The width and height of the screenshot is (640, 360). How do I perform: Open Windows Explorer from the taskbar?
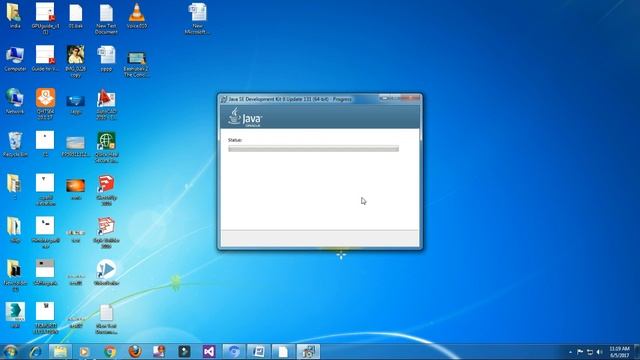click(60, 351)
